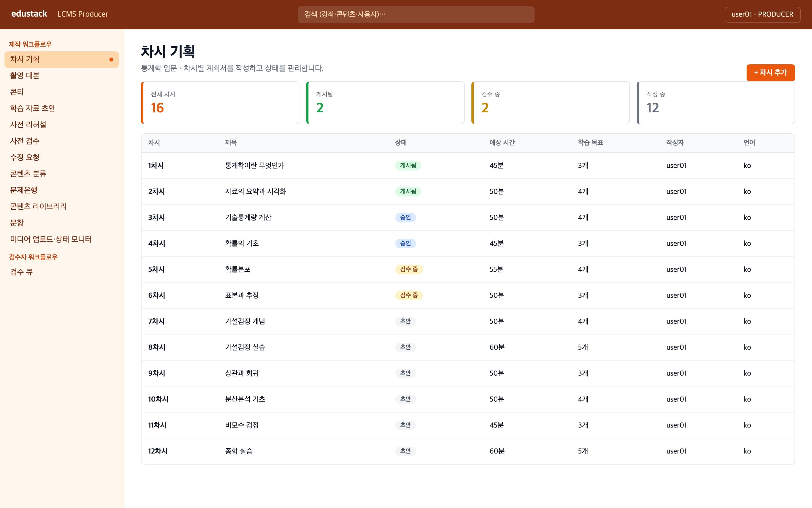Open 검수 큐 under 검수자 워크플로우

point(62,272)
